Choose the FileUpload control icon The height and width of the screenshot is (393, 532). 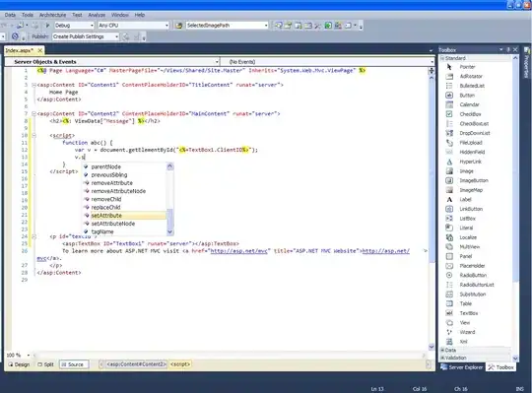click(x=449, y=143)
